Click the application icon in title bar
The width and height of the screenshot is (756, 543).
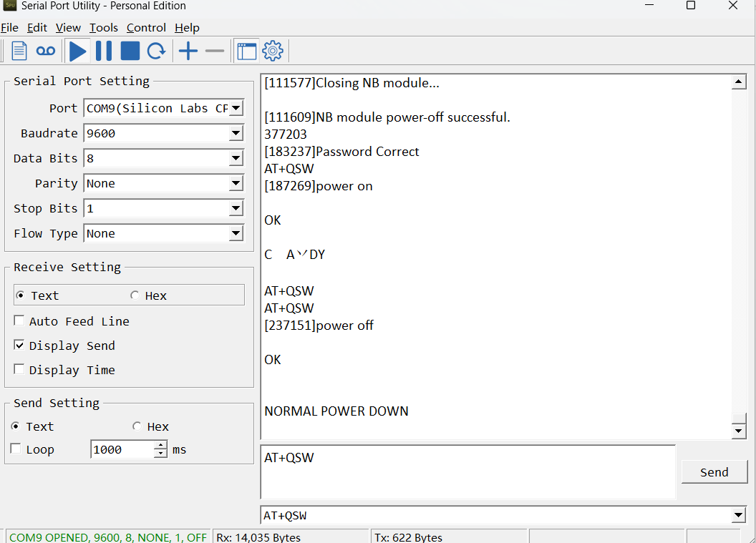pos(9,5)
